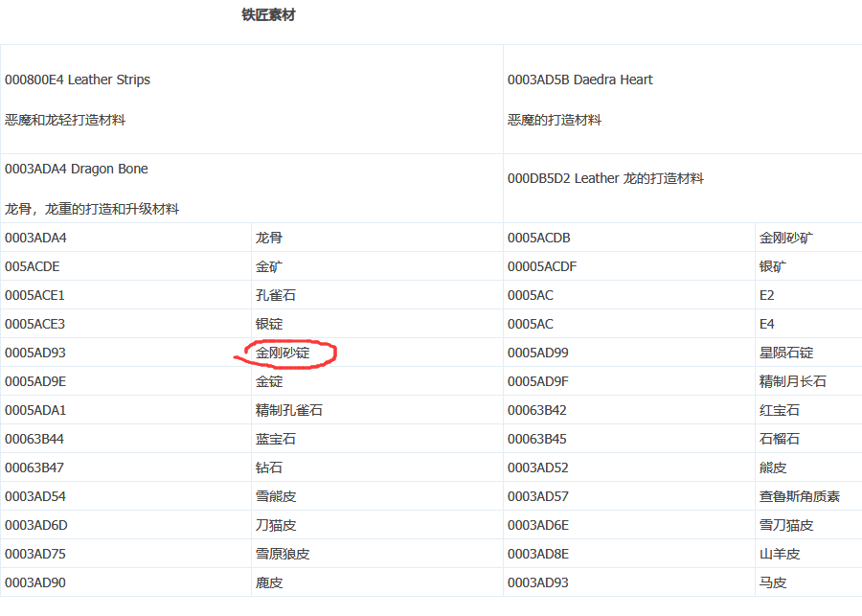This screenshot has width=862, height=616.
Task: Click the '000800E4 Leather Strips' cell text
Action: (78, 80)
